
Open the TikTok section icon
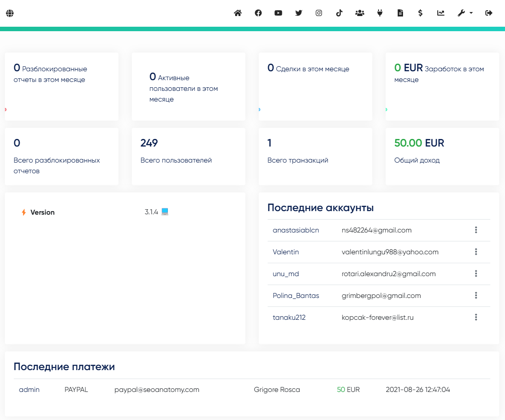pos(339,13)
